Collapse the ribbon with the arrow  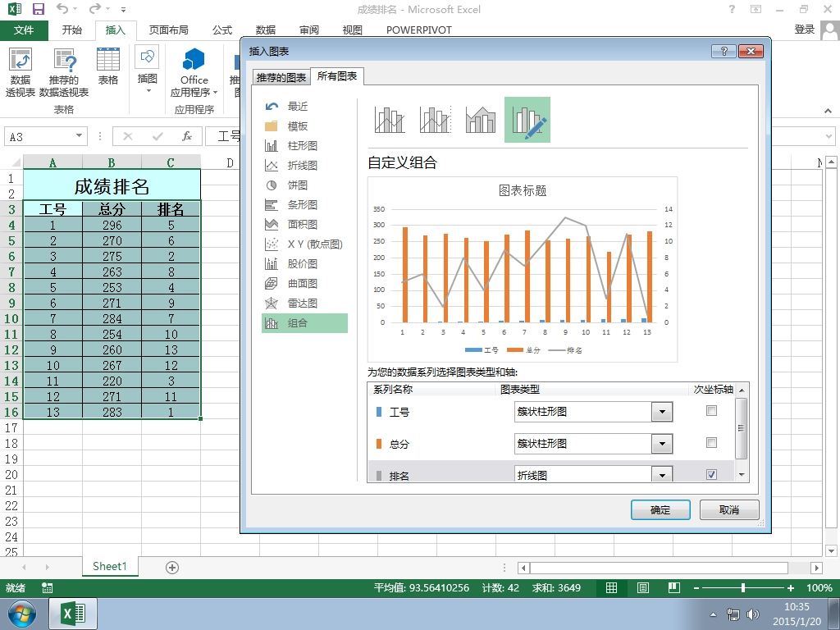tap(829, 111)
